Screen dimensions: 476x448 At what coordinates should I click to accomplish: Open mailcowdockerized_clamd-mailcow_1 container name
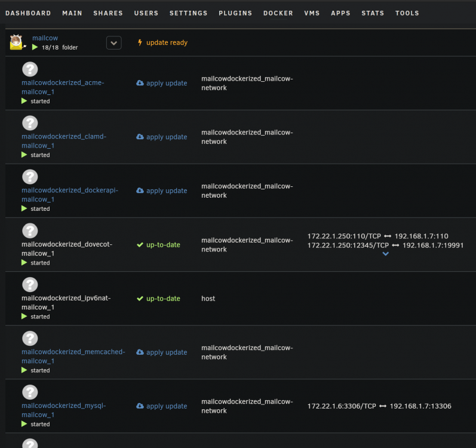pyautogui.click(x=64, y=141)
